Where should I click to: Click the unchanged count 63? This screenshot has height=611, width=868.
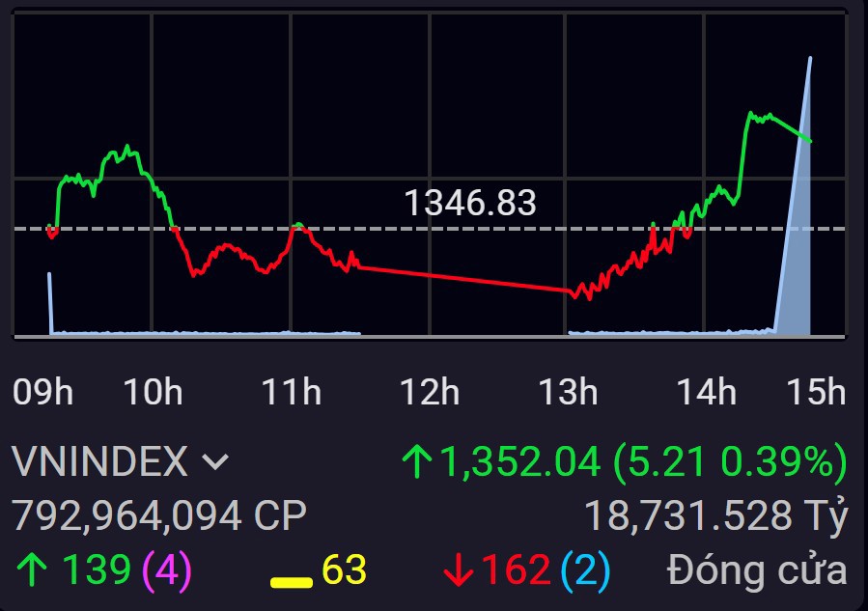coord(345,569)
